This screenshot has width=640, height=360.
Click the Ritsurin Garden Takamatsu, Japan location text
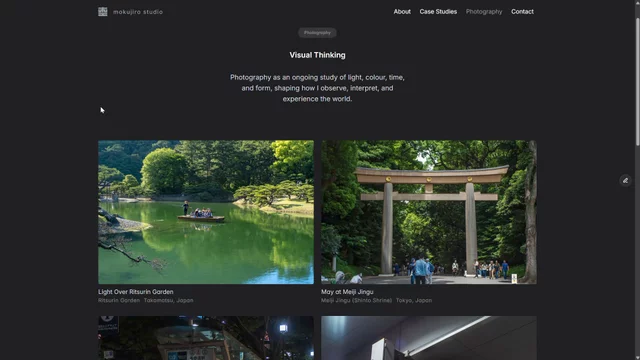(x=146, y=300)
